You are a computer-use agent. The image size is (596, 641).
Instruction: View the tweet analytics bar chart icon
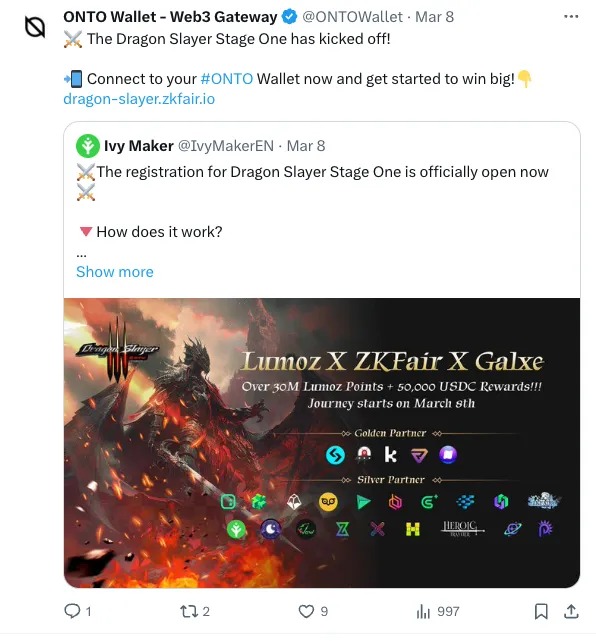[423, 612]
